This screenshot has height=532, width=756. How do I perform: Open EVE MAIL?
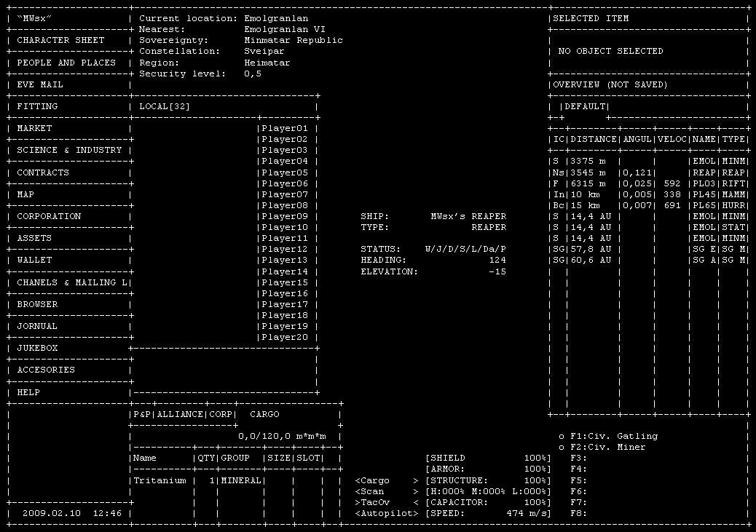tap(40, 84)
